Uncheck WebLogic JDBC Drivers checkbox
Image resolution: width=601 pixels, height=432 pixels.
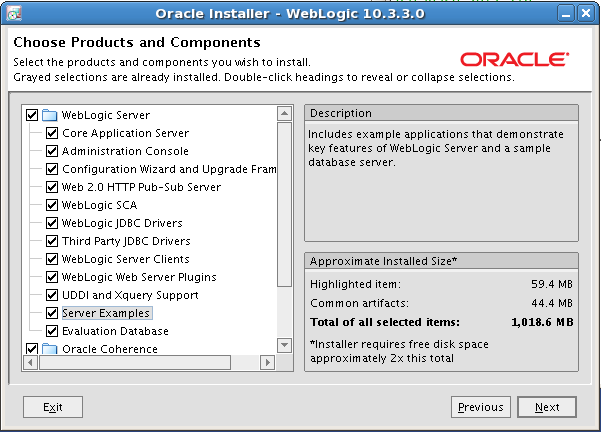52,223
